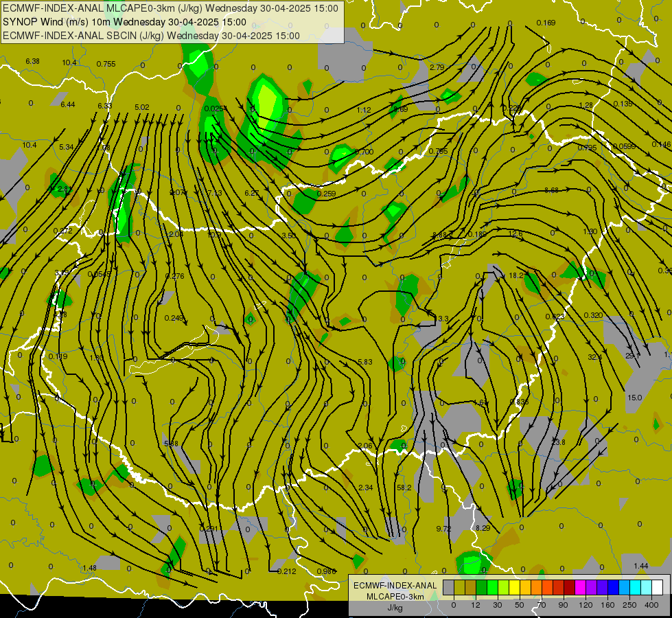Click the sky blue legend swatch
Image resolution: width=672 pixels, height=618 pixels.
point(624,587)
